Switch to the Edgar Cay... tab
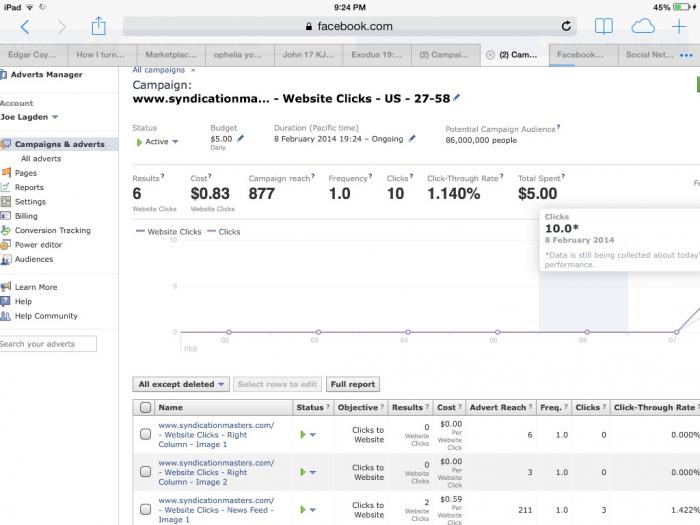The width and height of the screenshot is (700, 525). click(x=33, y=55)
